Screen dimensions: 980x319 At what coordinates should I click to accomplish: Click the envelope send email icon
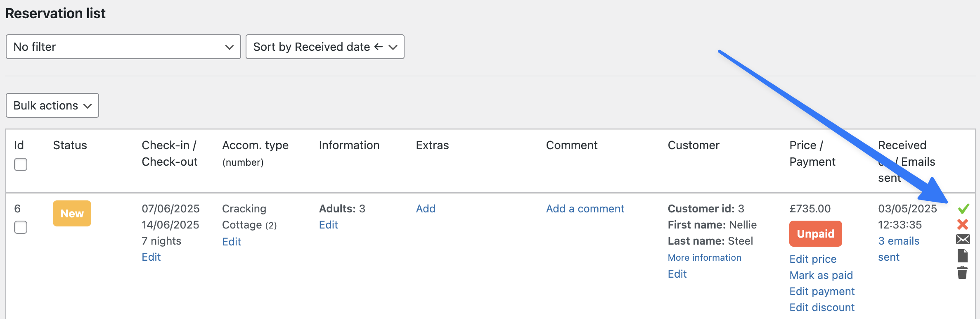pos(963,239)
